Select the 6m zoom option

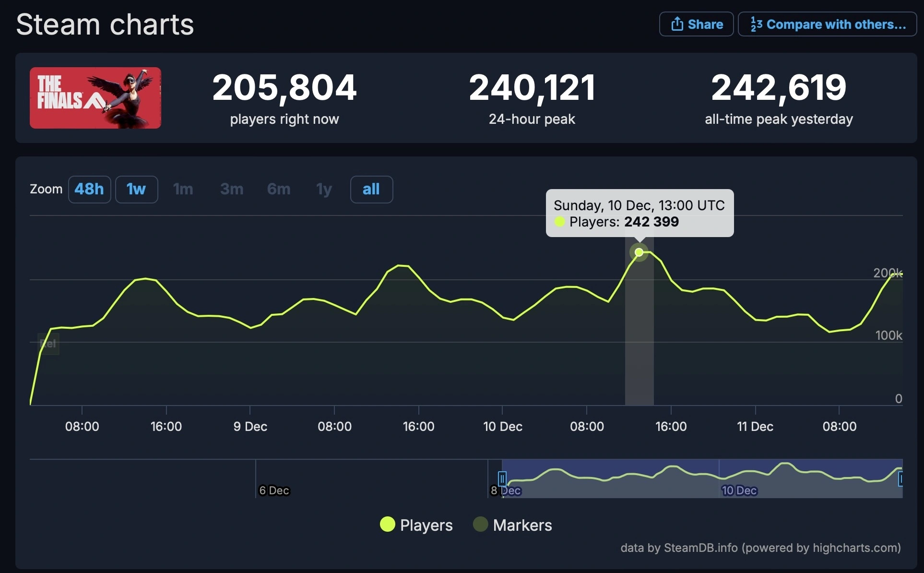coord(279,189)
